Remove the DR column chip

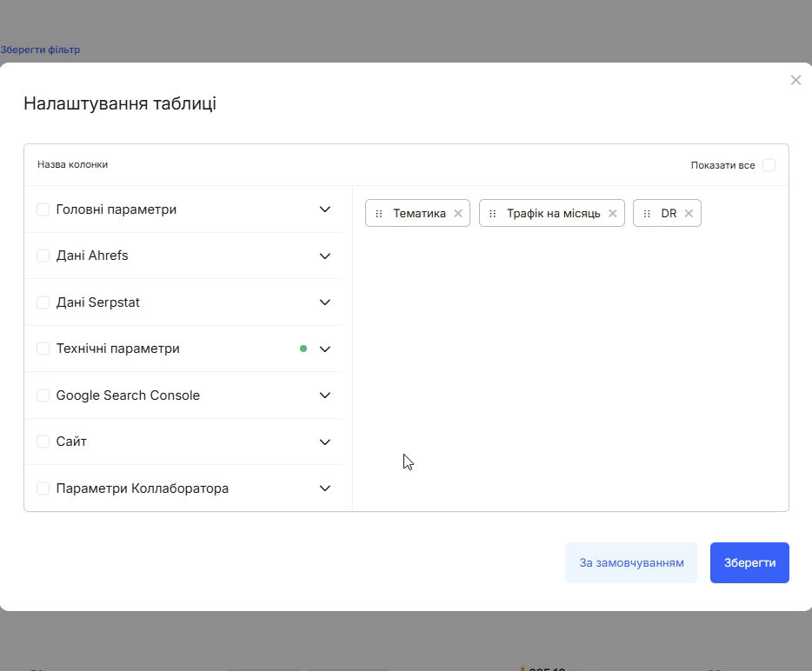(689, 213)
